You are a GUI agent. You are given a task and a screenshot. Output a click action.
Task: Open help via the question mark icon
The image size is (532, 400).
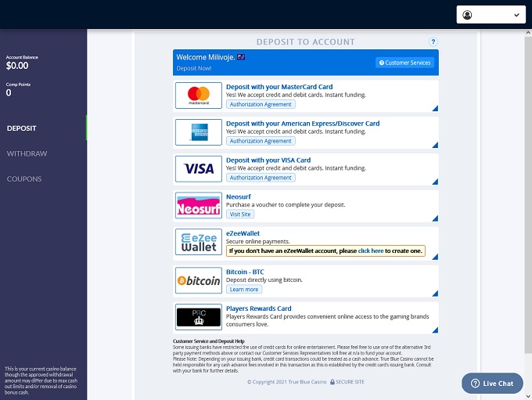(x=433, y=41)
